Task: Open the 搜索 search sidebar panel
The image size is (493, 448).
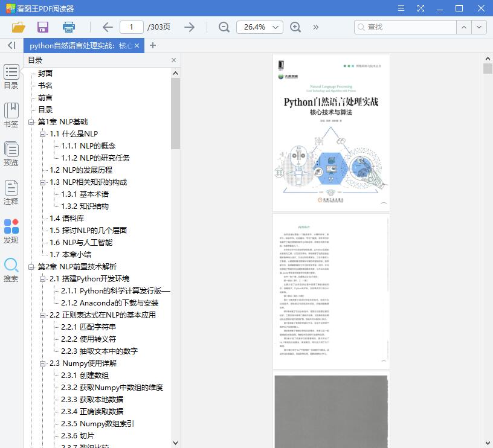Action: click(x=11, y=270)
